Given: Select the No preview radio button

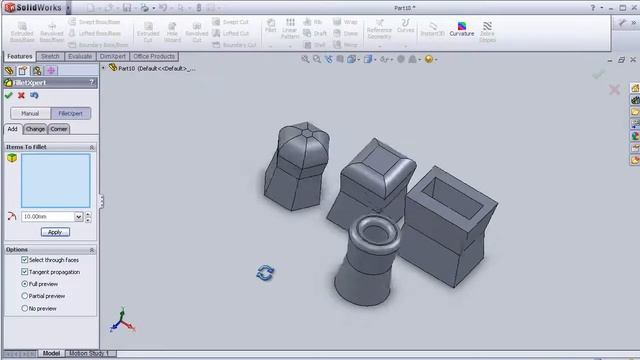Looking at the screenshot, I should pyautogui.click(x=24, y=308).
